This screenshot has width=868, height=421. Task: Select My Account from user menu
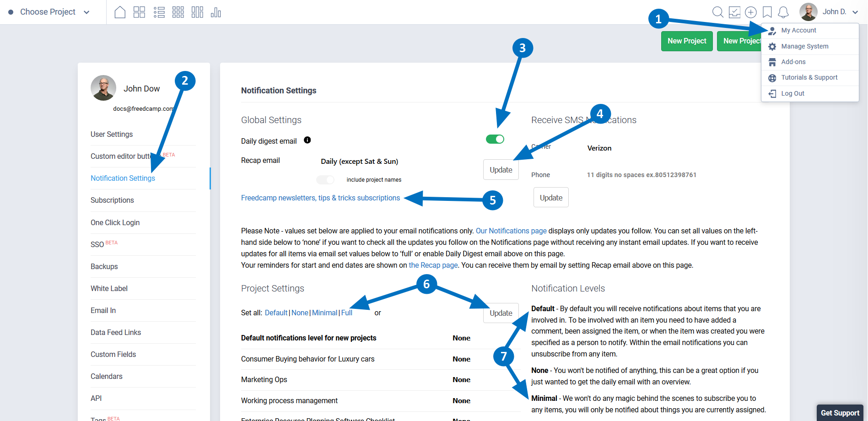pos(798,30)
